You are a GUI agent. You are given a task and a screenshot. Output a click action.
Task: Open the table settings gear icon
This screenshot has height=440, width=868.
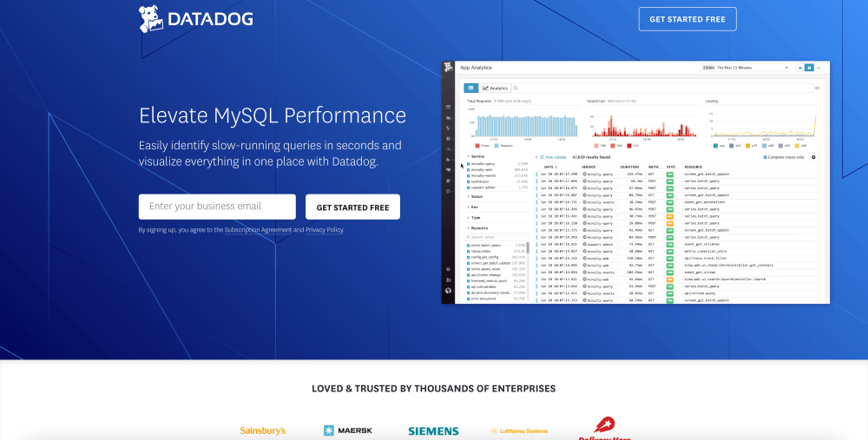[813, 157]
